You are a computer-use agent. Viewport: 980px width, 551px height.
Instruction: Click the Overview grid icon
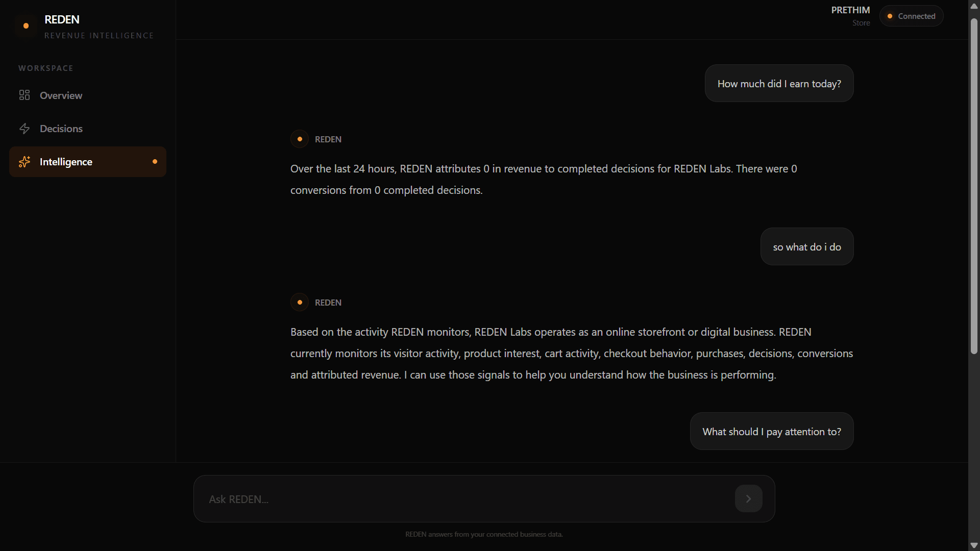click(24, 95)
